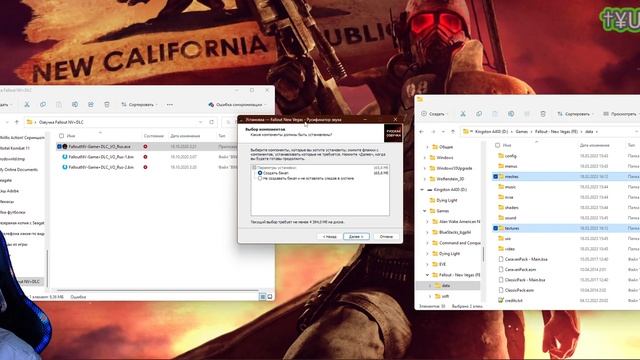The width and height of the screenshot is (640, 360).
Task: Click the CaravanPack.esm file icon
Action: pyautogui.click(x=501, y=269)
